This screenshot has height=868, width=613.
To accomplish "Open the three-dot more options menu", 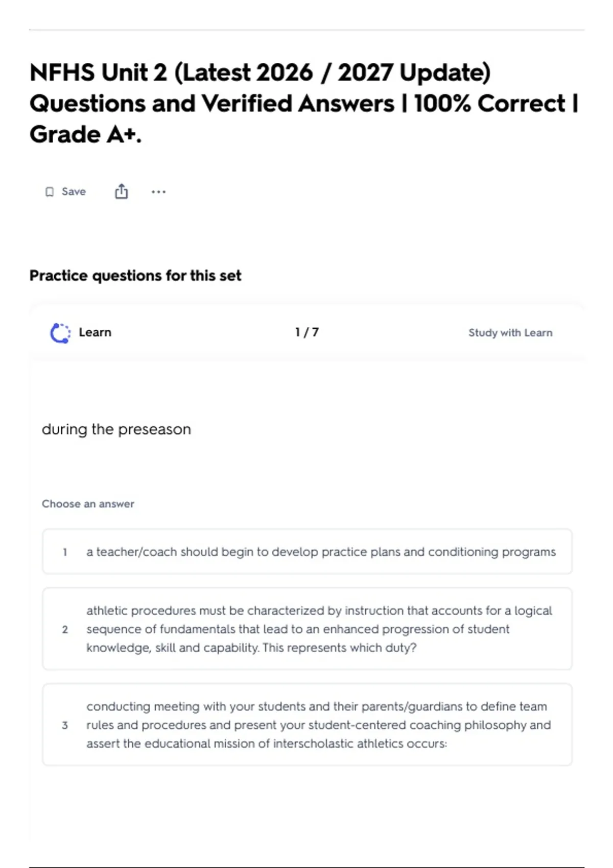I will 158,192.
